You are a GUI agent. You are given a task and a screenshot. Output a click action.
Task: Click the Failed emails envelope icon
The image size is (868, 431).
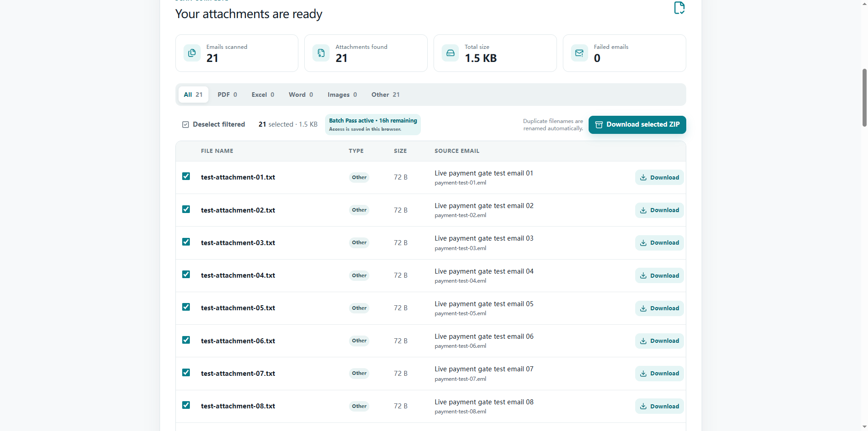(580, 53)
